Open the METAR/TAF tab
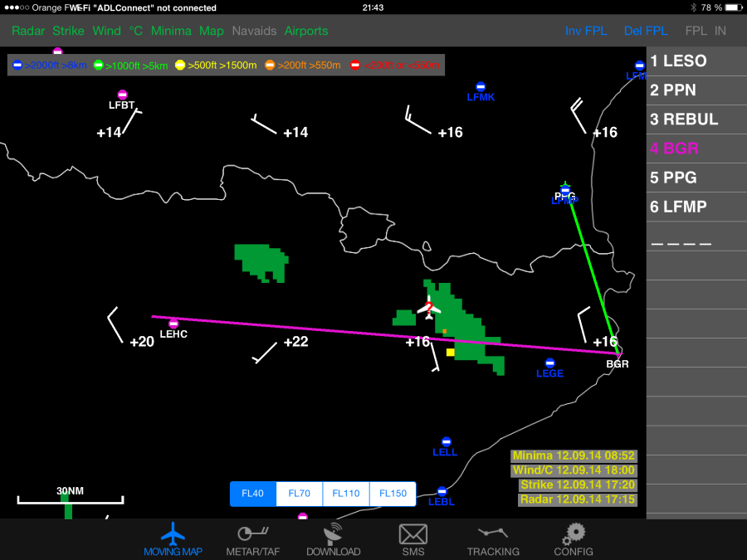The image size is (747, 560). 253,538
